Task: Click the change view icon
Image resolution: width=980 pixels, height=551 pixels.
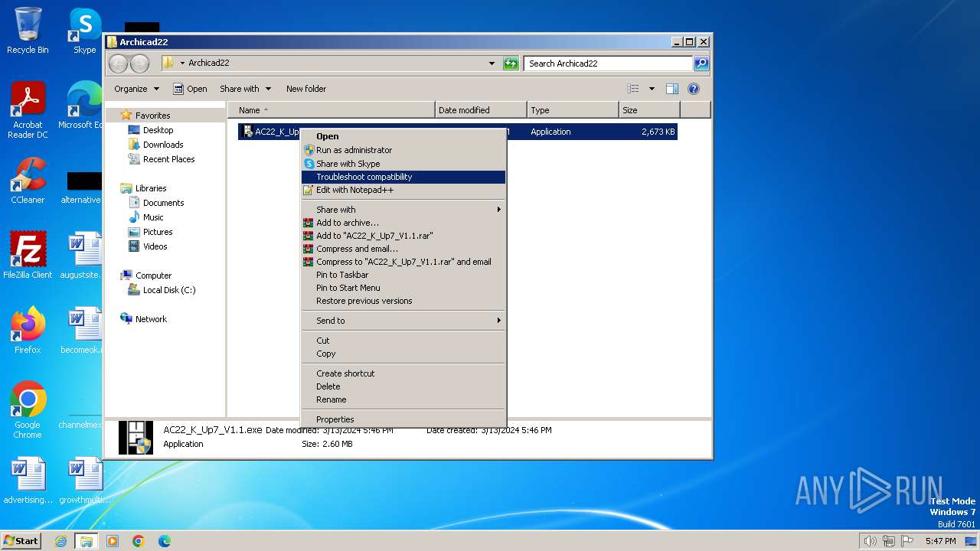Action: tap(633, 89)
